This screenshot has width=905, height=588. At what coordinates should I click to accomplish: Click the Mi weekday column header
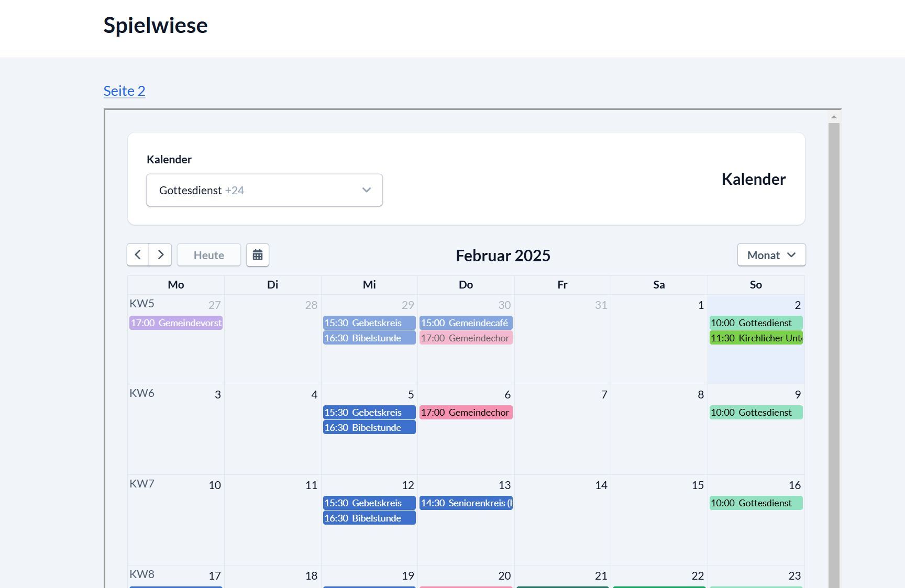(x=369, y=285)
